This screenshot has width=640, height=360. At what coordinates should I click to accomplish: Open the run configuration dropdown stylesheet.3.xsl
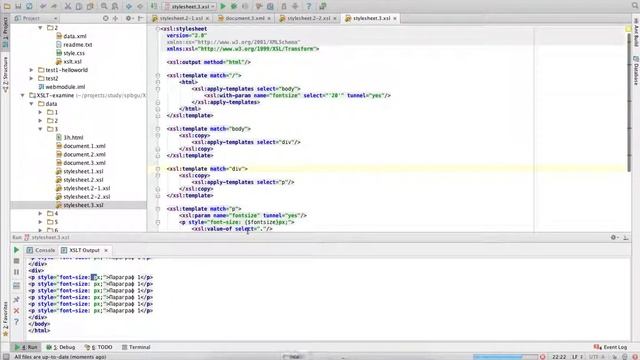(x=189, y=7)
